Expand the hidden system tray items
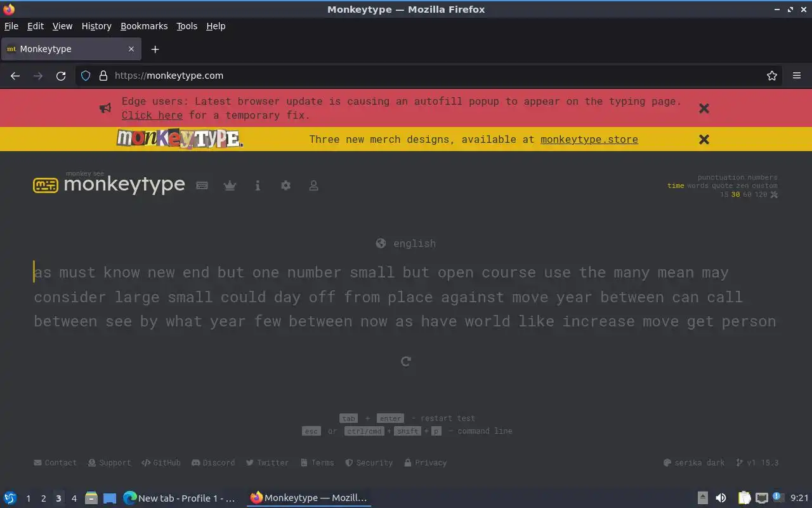This screenshot has width=812, height=508. tap(703, 498)
